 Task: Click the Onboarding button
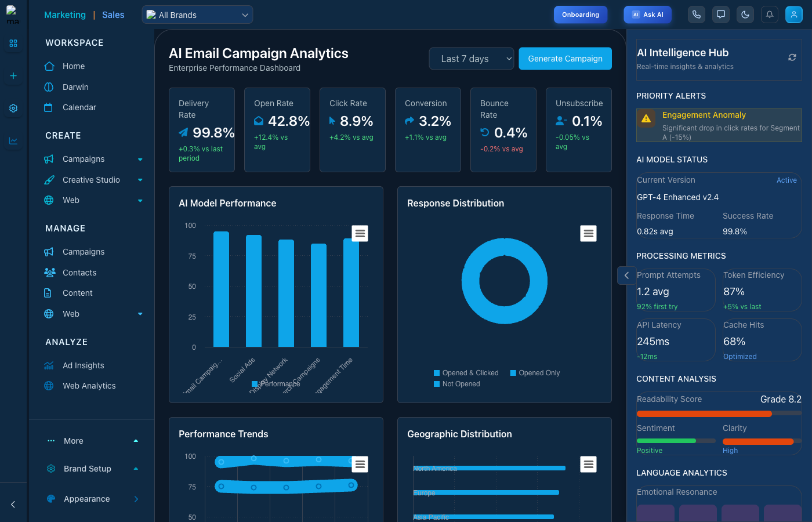click(581, 14)
